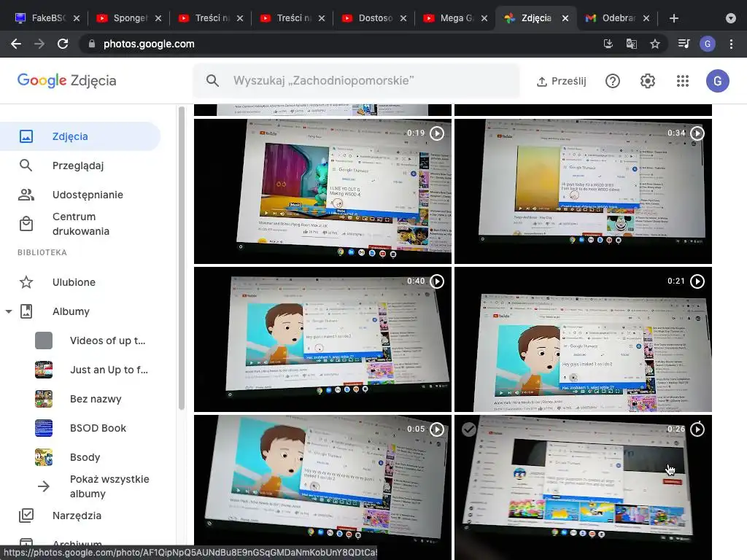Open the media control playlist icon
Viewport: 747px width, 560px height.
pos(684,44)
